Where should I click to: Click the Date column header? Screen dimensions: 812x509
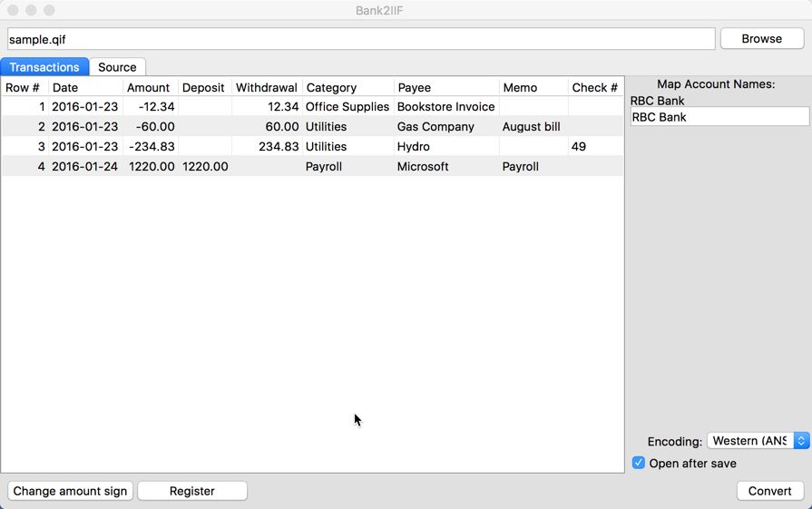(x=85, y=87)
